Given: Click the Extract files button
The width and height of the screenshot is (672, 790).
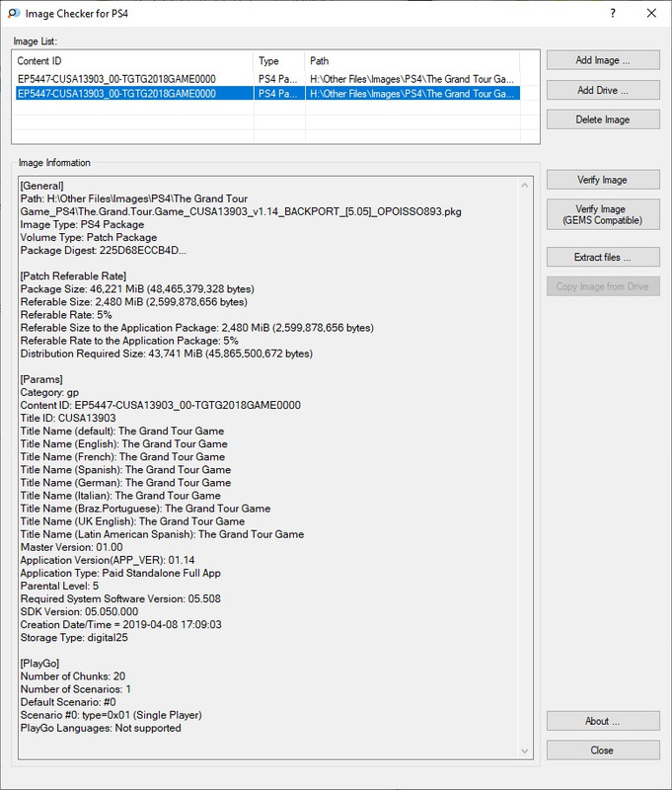Looking at the screenshot, I should [x=603, y=257].
